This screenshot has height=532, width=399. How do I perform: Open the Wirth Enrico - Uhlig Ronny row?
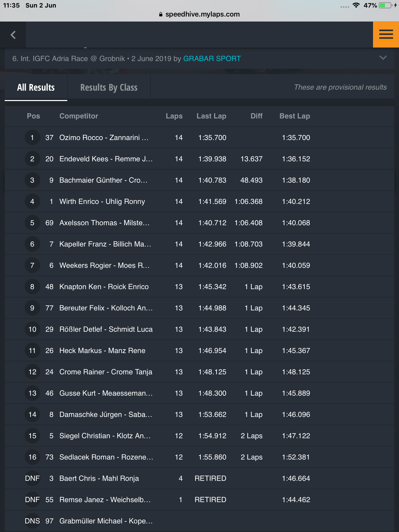[199, 201]
